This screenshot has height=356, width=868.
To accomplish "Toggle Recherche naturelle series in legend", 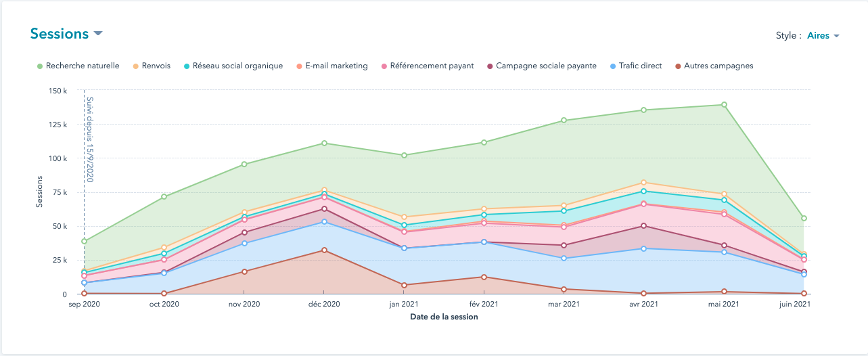I will [x=78, y=66].
